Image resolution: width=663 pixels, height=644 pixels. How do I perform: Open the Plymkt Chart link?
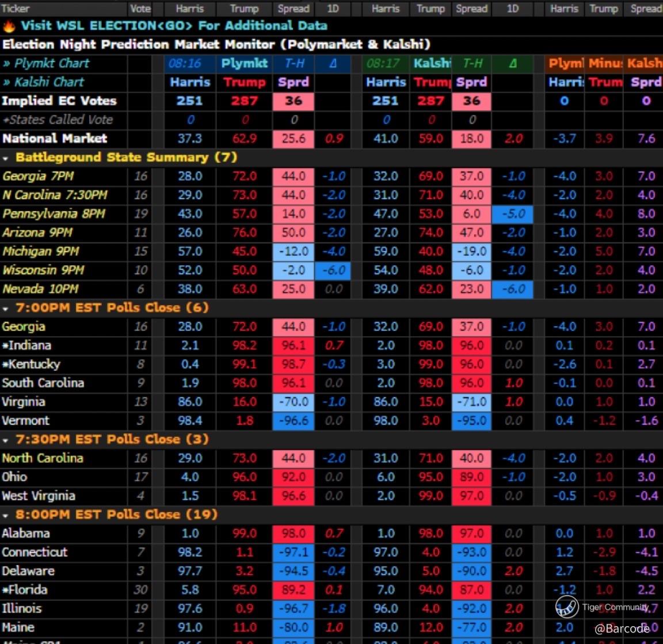pos(46,63)
